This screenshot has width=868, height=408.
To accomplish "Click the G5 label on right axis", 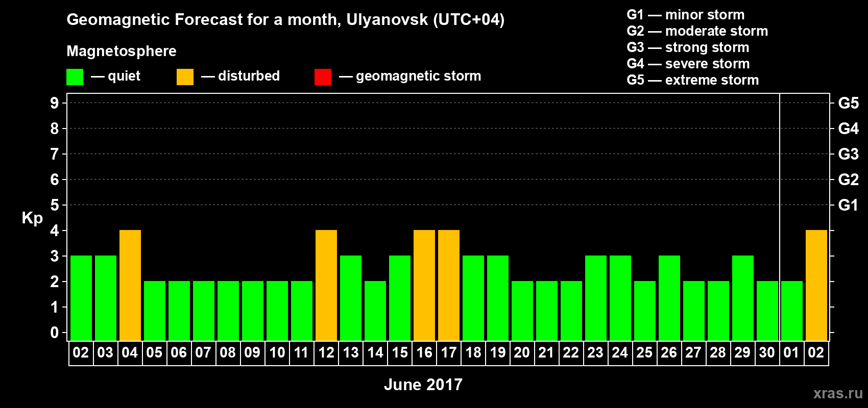I will point(849,103).
